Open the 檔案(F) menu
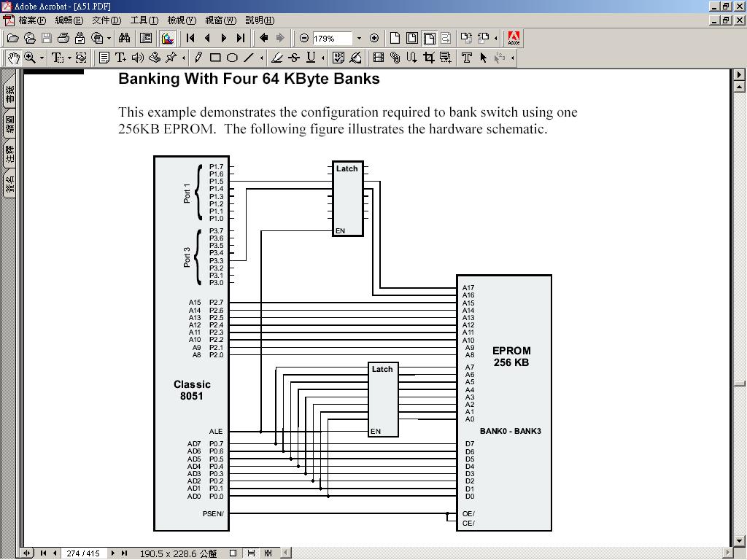 coord(31,20)
